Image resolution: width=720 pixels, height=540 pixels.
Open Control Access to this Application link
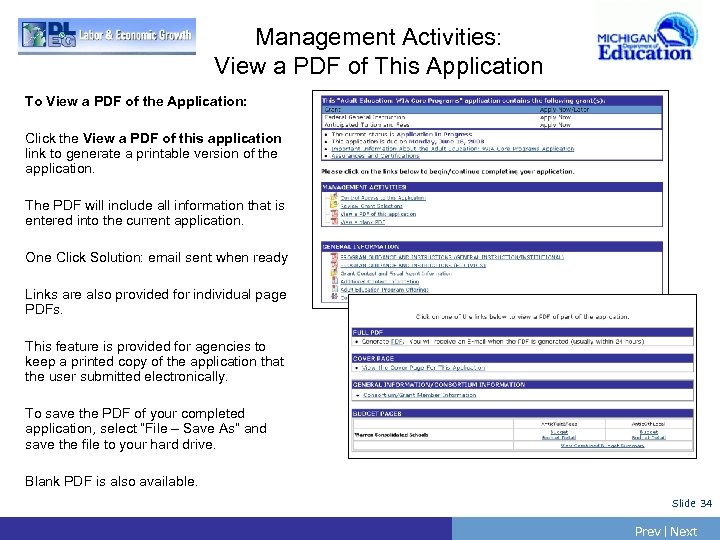click(x=383, y=198)
